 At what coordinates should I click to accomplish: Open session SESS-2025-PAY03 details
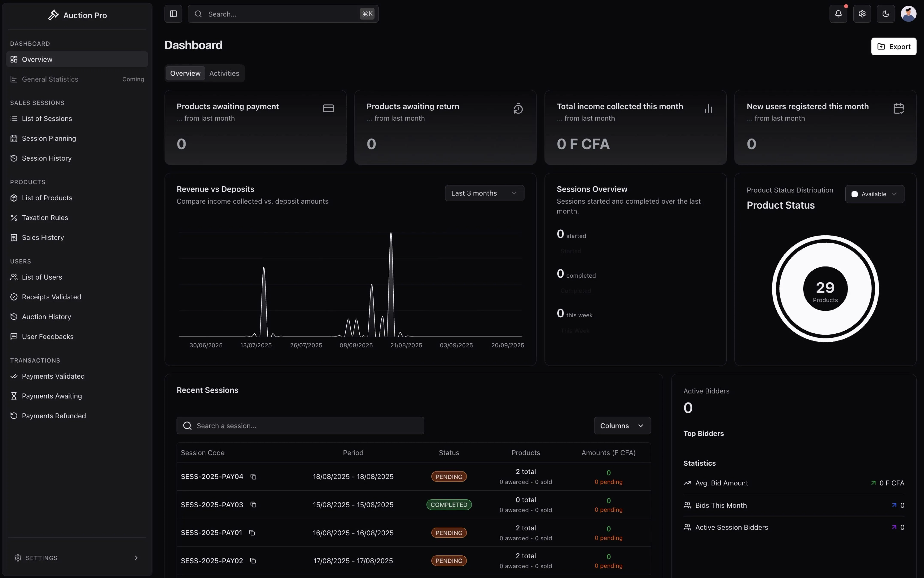212,505
